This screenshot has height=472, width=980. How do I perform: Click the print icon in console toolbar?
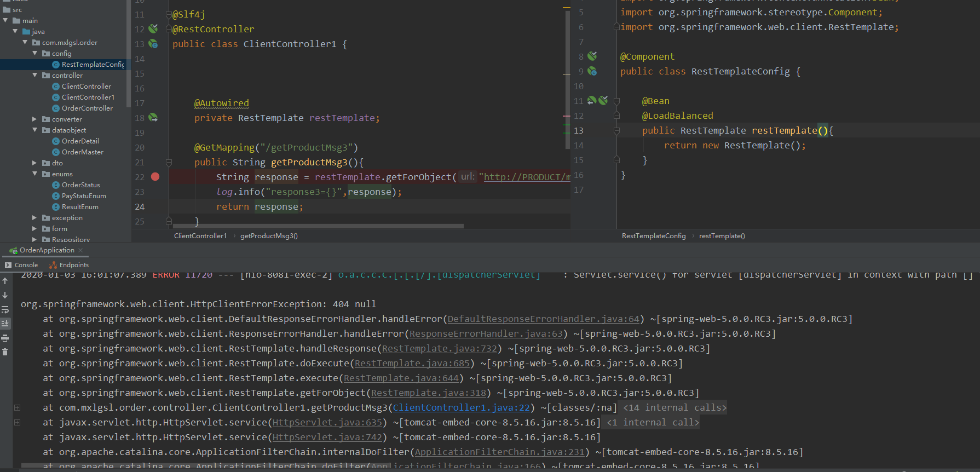coord(5,338)
